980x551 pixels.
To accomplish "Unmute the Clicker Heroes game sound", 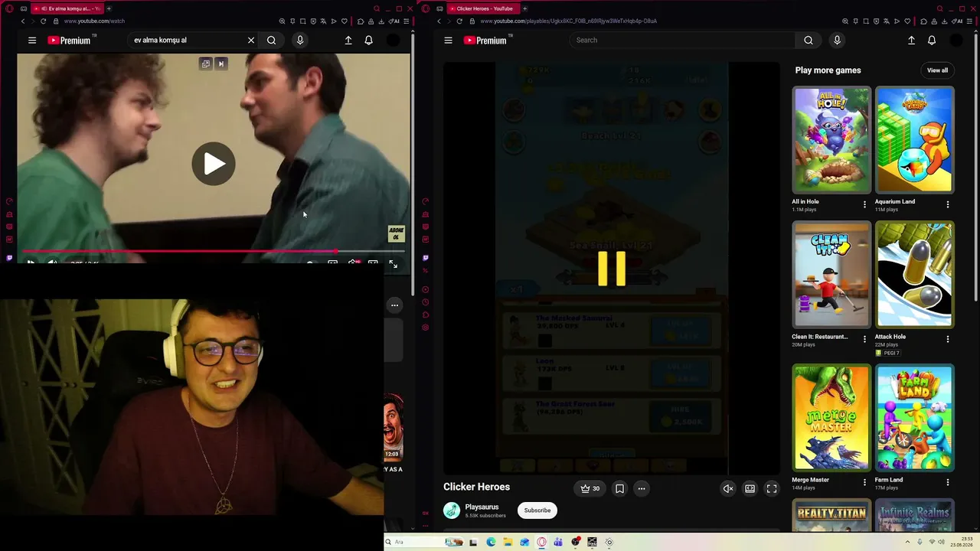I will (x=728, y=488).
